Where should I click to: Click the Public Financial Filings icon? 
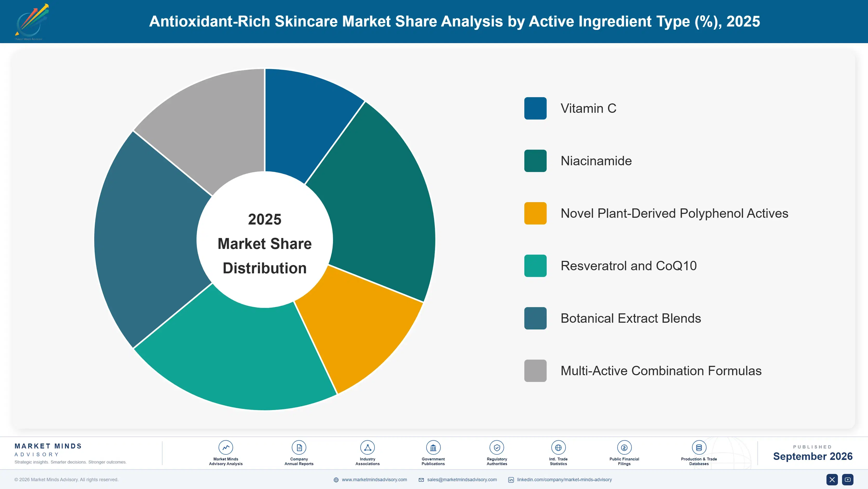pyautogui.click(x=624, y=447)
